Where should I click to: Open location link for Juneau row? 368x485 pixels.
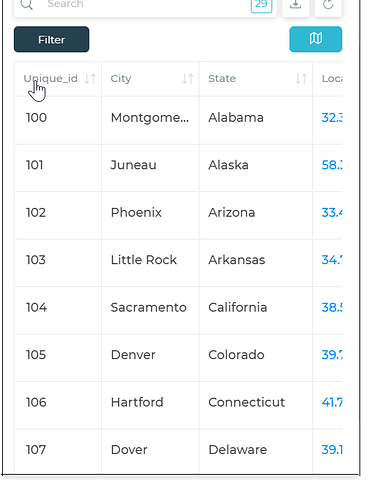(332, 165)
